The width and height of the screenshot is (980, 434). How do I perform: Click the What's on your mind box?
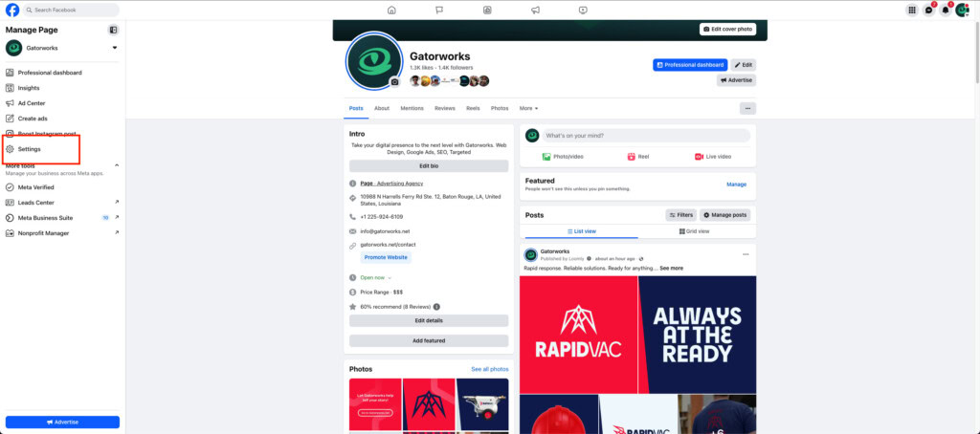click(x=646, y=136)
